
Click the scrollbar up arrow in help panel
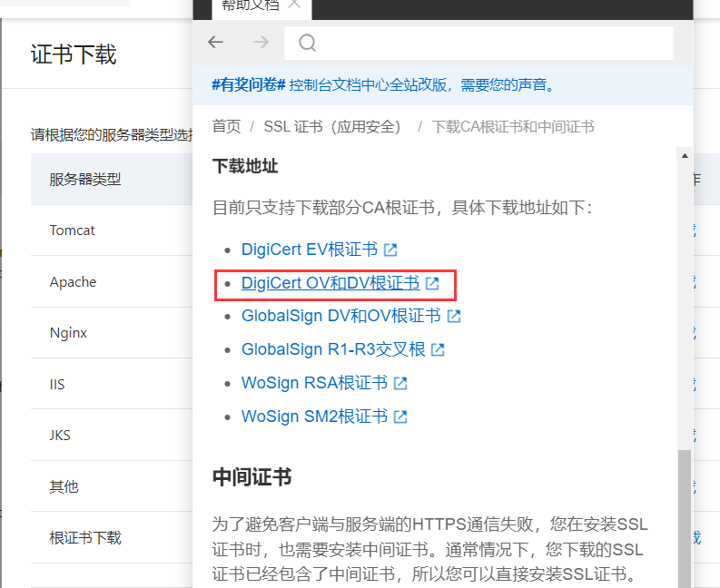pos(685,155)
